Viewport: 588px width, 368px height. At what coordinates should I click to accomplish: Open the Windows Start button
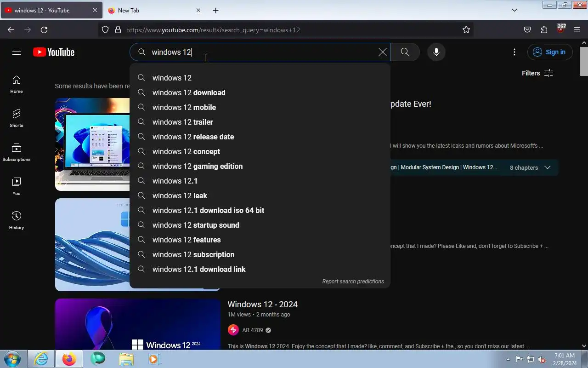click(12, 359)
